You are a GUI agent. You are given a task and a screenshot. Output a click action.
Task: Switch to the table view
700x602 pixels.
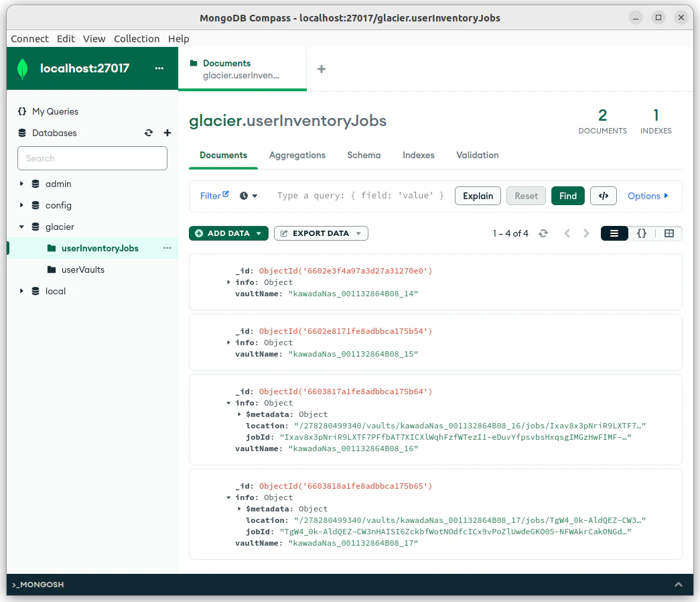pos(669,233)
